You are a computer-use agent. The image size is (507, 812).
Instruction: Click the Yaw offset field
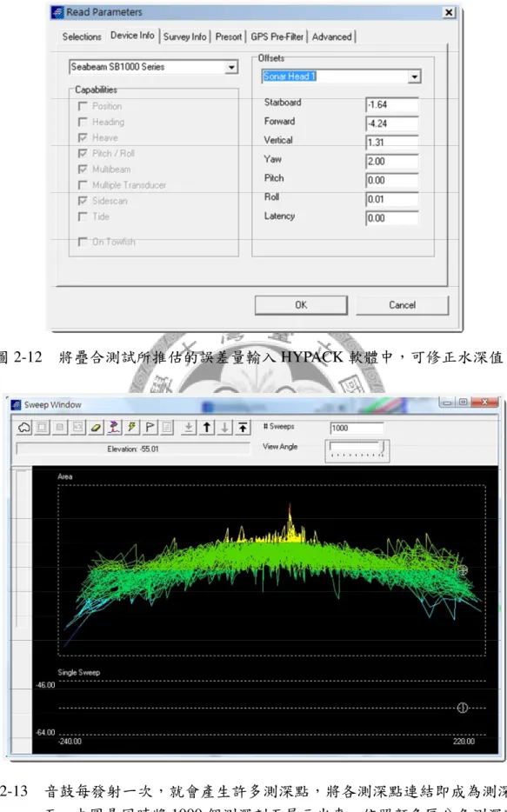[391, 162]
